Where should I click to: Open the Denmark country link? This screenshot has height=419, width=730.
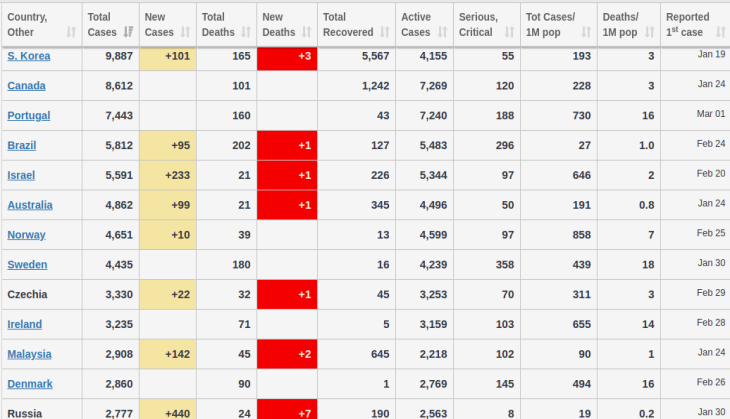coord(30,384)
